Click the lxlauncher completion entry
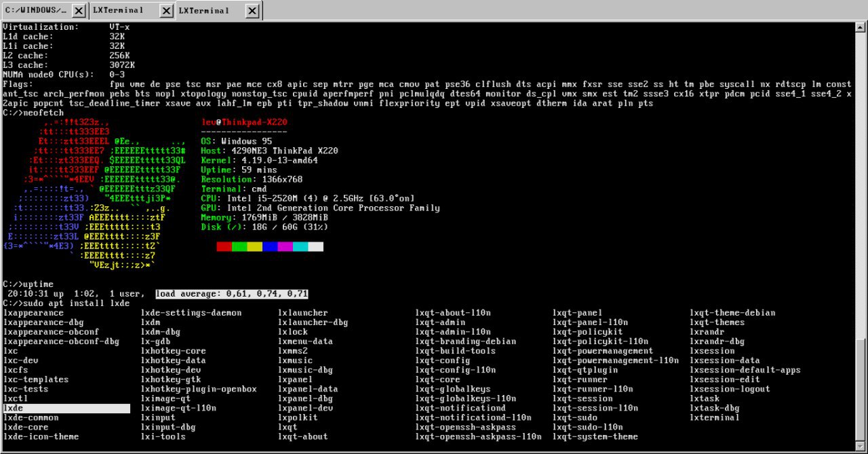The height and width of the screenshot is (454, 868). (x=303, y=313)
